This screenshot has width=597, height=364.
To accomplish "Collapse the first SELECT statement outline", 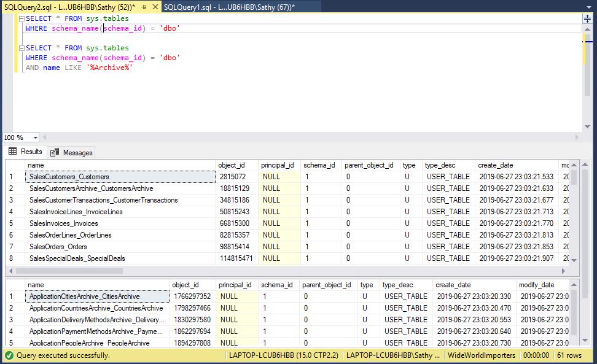I will tap(22, 19).
